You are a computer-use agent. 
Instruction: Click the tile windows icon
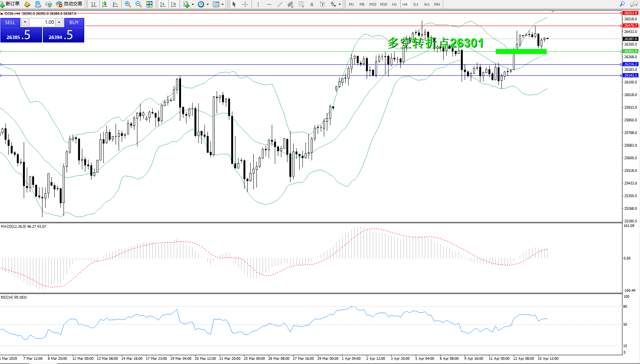coord(149,4)
